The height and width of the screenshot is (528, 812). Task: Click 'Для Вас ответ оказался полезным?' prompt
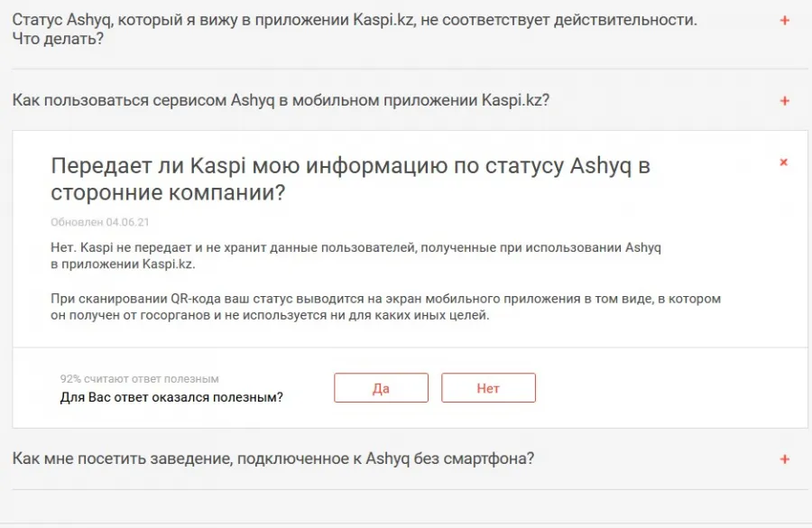[171, 397]
